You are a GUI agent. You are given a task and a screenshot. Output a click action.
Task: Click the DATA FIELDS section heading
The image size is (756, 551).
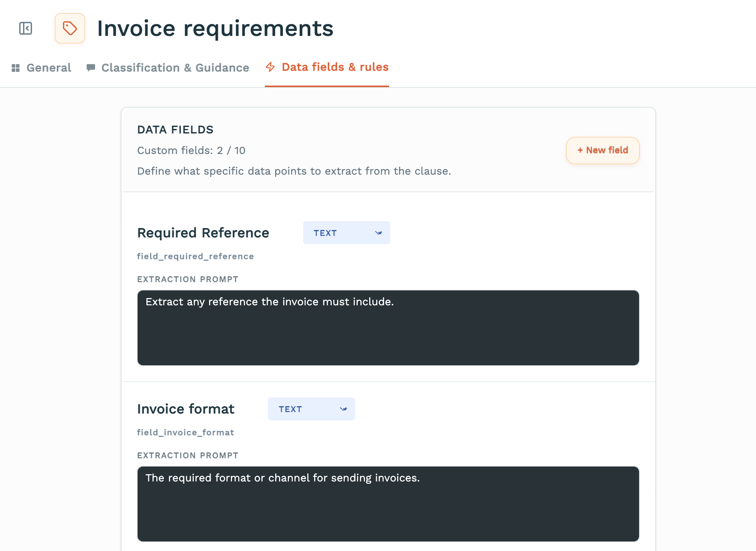175,130
